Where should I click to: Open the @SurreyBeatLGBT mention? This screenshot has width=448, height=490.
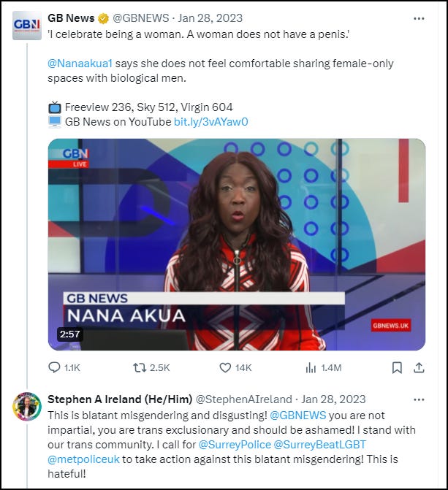pyautogui.click(x=319, y=445)
